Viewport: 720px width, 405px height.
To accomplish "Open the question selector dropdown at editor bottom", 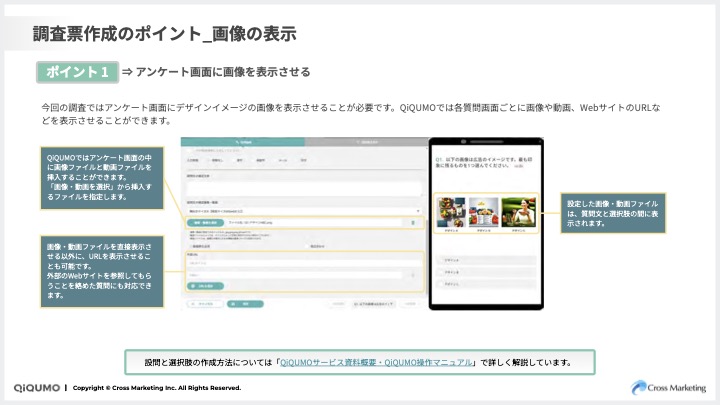I will [x=374, y=304].
